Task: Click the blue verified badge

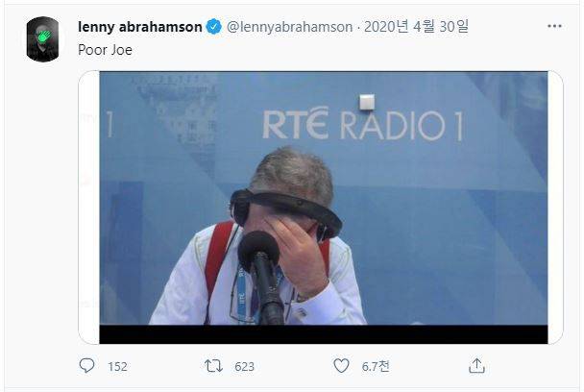Action: [214, 27]
